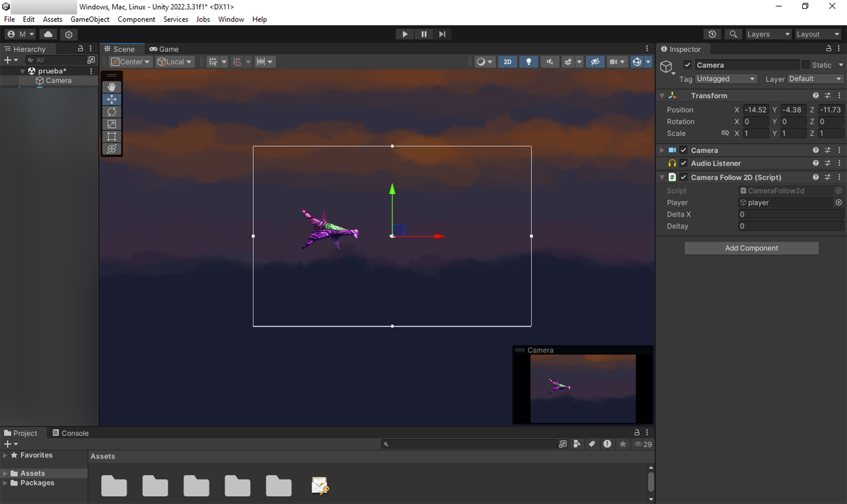Select Camera in the Hierarchy
This screenshot has height=504, width=847.
[x=58, y=80]
